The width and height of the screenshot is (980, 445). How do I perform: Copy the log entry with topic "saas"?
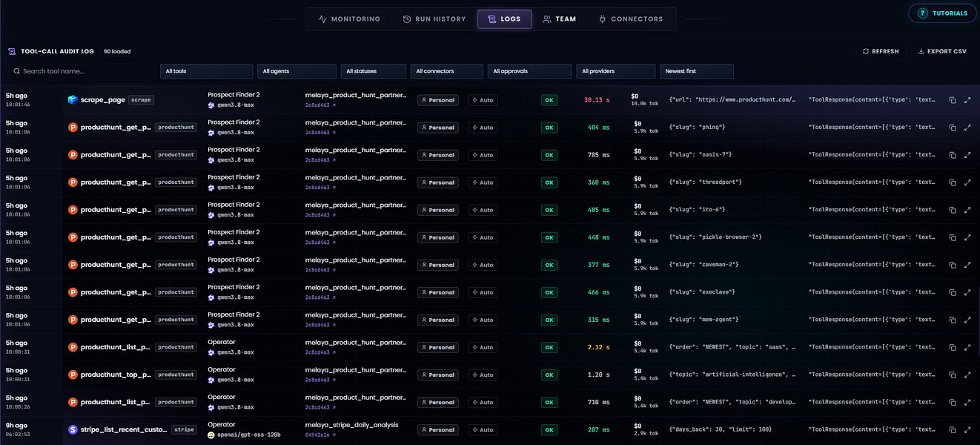coord(953,347)
